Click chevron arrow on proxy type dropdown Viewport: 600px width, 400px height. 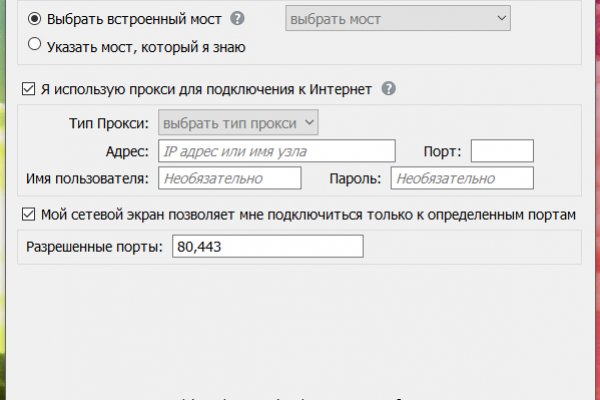(x=309, y=123)
